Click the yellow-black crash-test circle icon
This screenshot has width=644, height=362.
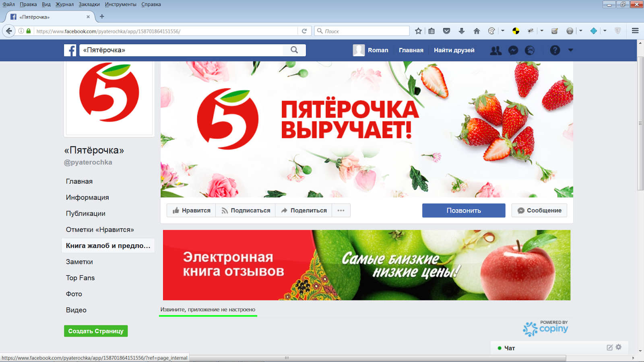pos(516,31)
